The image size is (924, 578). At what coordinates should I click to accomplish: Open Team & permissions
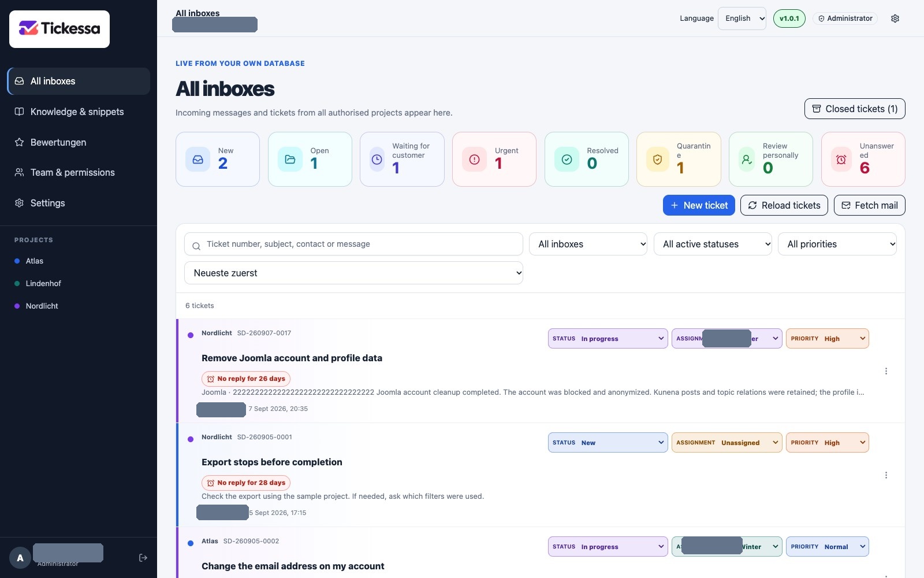(79, 172)
